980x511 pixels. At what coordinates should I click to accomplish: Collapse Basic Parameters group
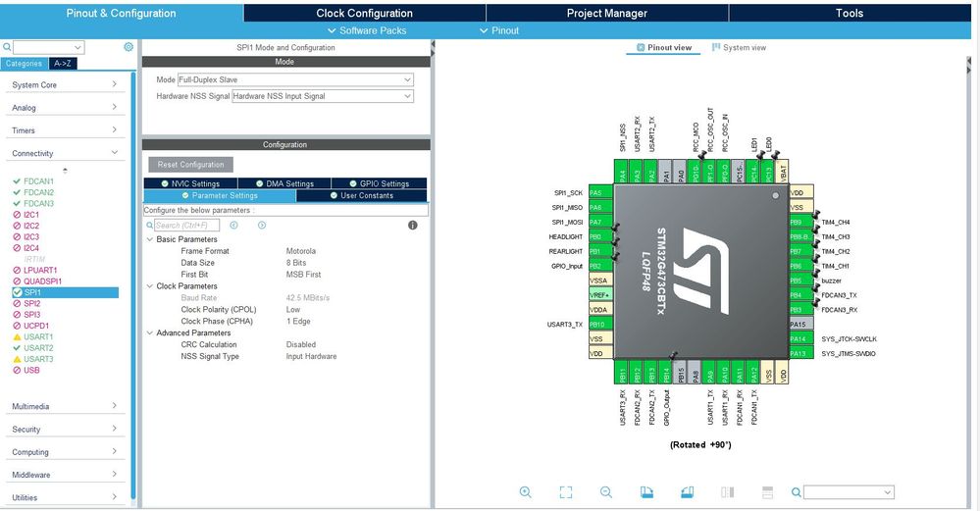point(149,239)
